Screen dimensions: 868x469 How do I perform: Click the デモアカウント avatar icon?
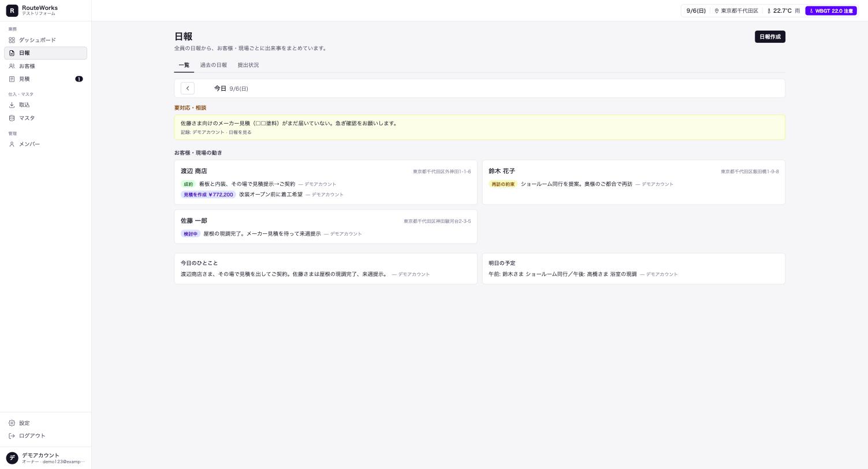point(12,458)
